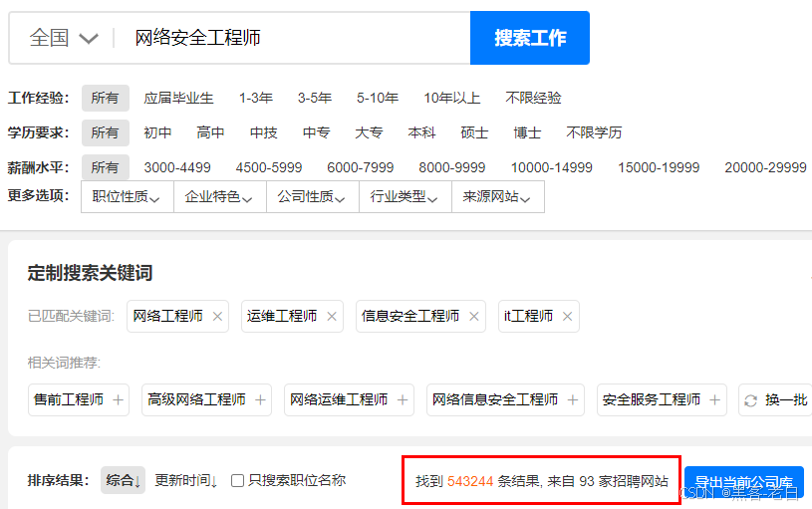This screenshot has height=509, width=812.
Task: Enable 只搜索职位名称 checkbox
Action: click(238, 480)
